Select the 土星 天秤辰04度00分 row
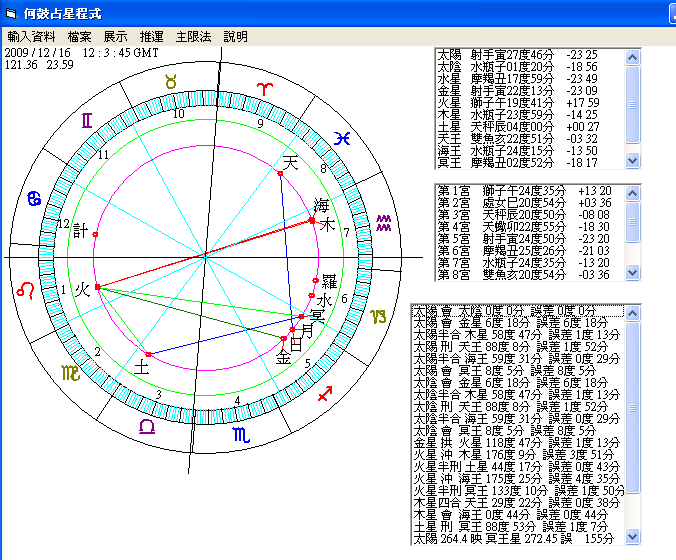 530,127
